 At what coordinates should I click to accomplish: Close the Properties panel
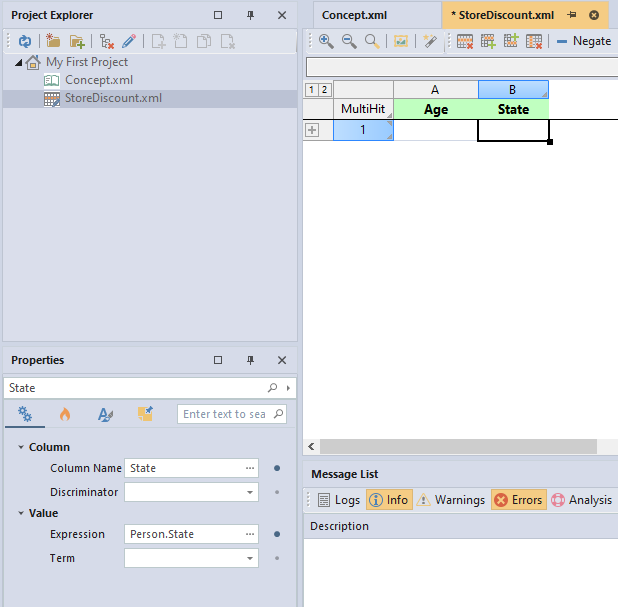coord(282,360)
